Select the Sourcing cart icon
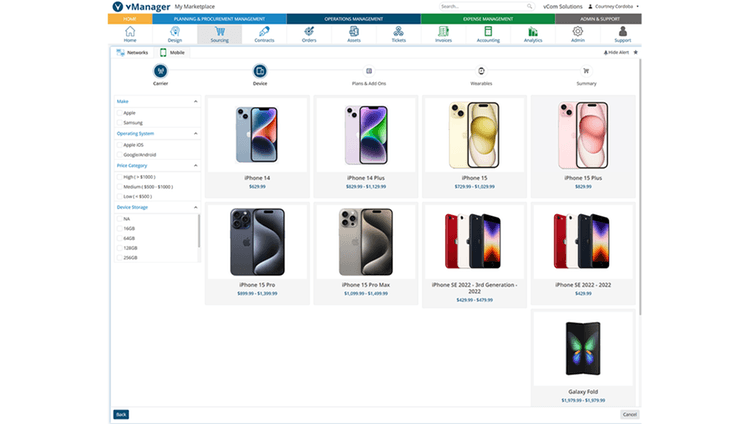The width and height of the screenshot is (750, 424). coord(220,32)
